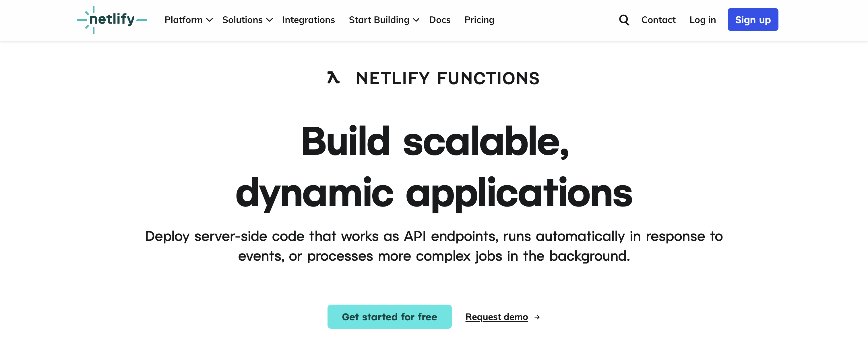Viewport: 868px width, 339px height.
Task: Click the Netlify Functions heading
Action: pos(447,78)
